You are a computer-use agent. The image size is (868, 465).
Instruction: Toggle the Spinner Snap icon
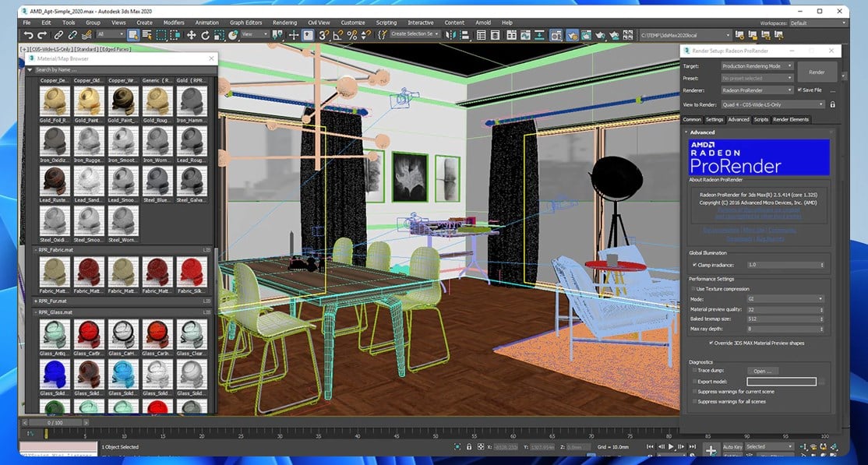click(x=366, y=35)
